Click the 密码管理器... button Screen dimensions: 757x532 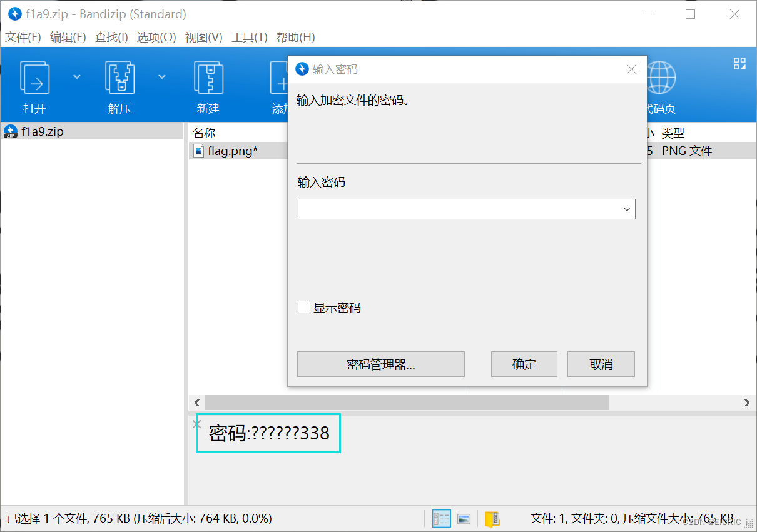tap(381, 364)
